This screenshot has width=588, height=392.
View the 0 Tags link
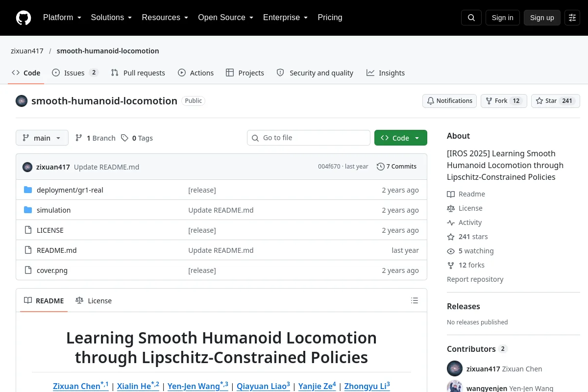coord(137,138)
